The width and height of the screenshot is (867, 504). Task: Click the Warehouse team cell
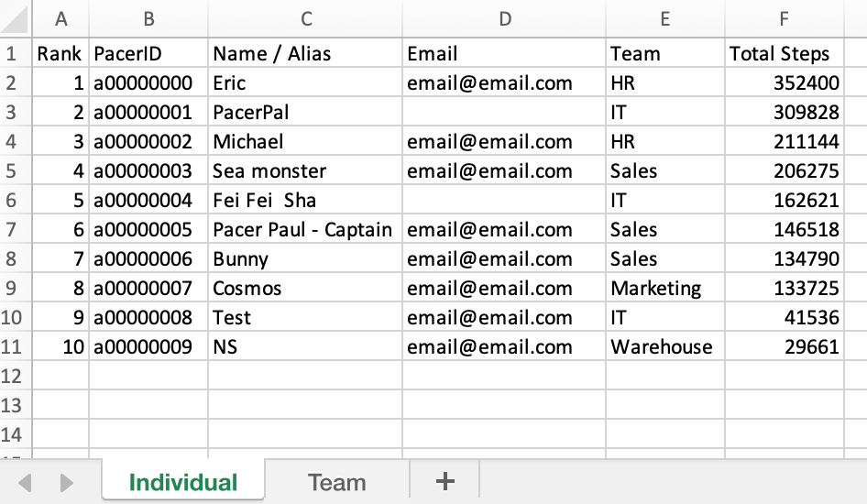pyautogui.click(x=665, y=346)
